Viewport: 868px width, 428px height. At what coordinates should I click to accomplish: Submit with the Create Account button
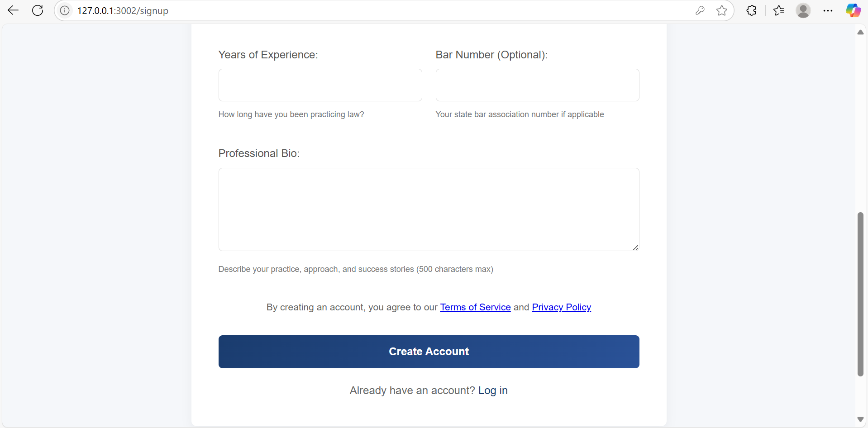point(429,352)
